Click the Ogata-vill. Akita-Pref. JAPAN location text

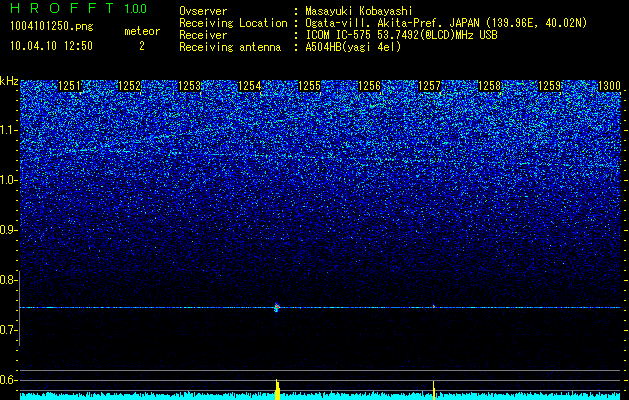point(446,23)
